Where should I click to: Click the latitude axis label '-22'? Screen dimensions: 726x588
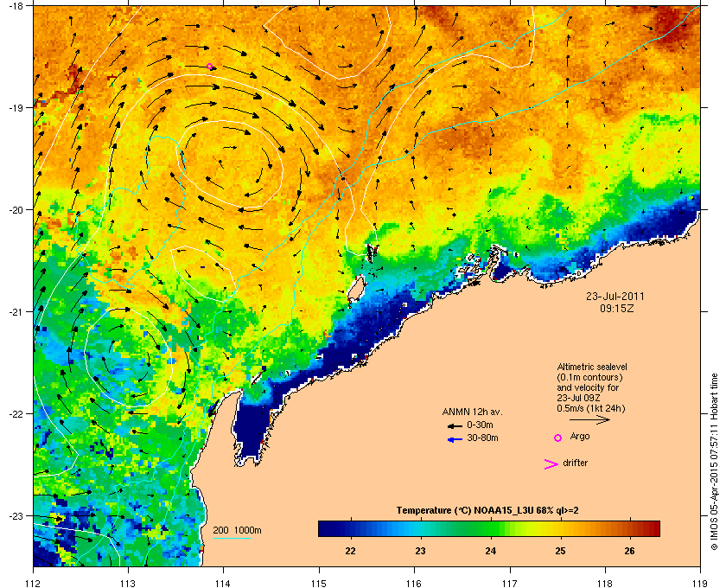click(x=16, y=413)
